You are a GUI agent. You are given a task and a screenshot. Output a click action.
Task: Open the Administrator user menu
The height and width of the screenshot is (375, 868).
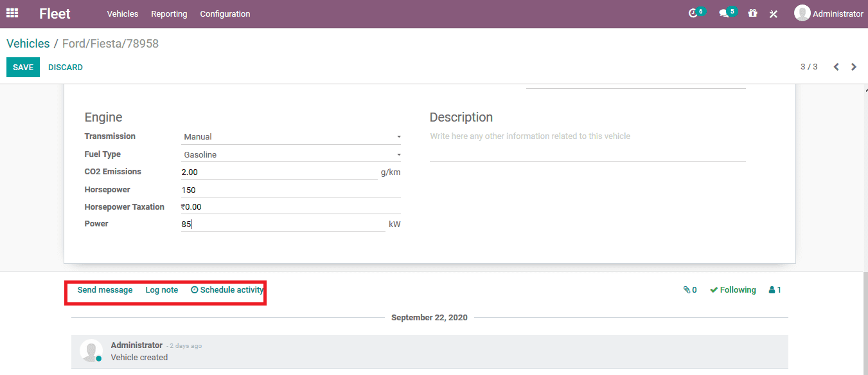829,14
